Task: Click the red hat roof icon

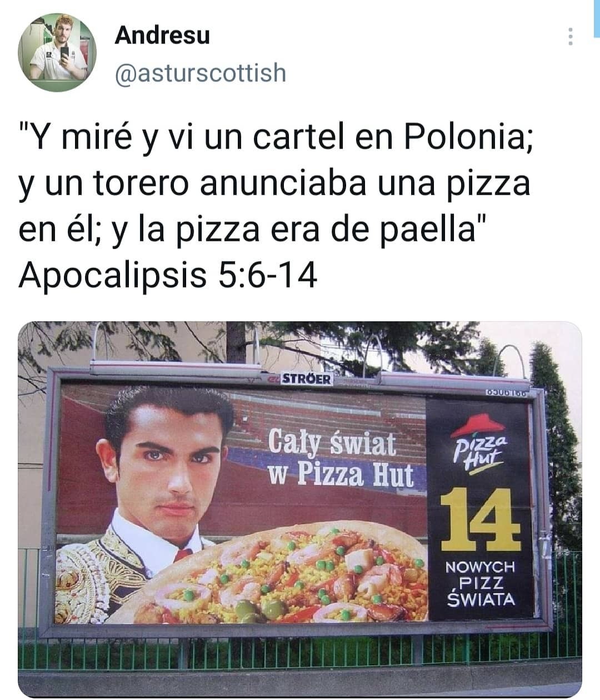Action: 477,425
